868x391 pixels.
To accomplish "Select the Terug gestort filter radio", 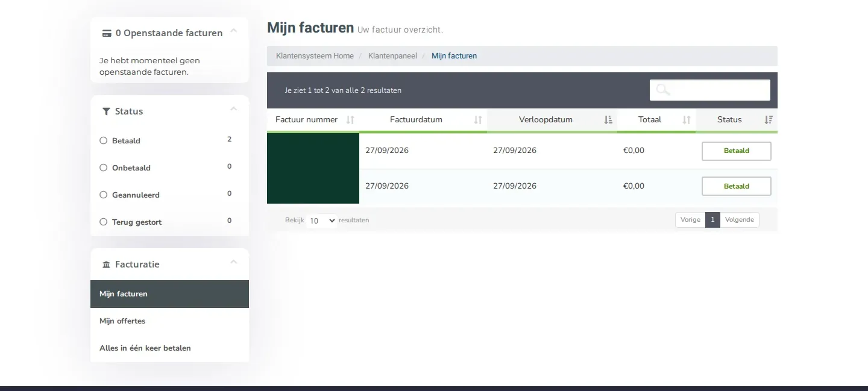I will (x=103, y=222).
